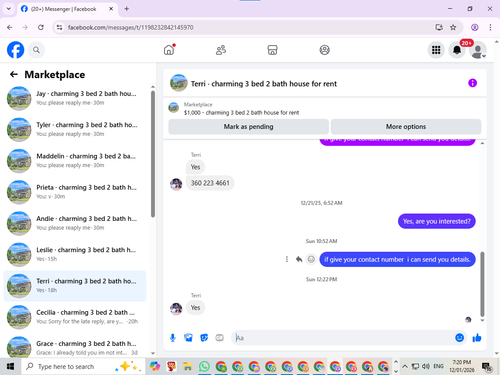
Task: Open the tab search dropdown arrow
Action: click(x=9, y=9)
